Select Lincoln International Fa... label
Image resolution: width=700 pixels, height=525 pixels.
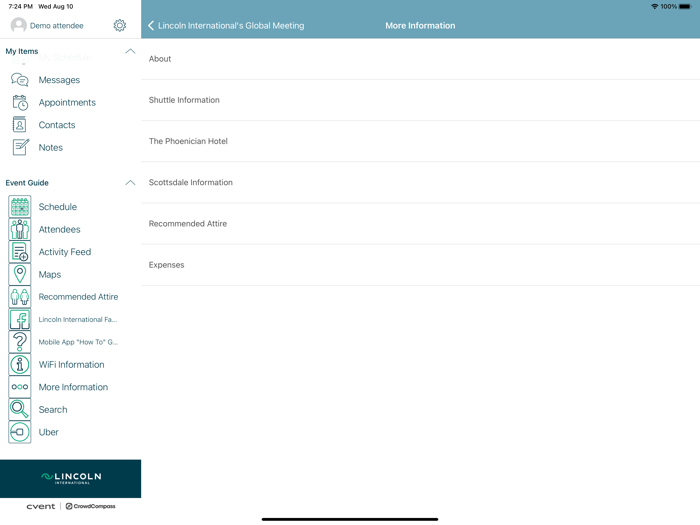78,320
